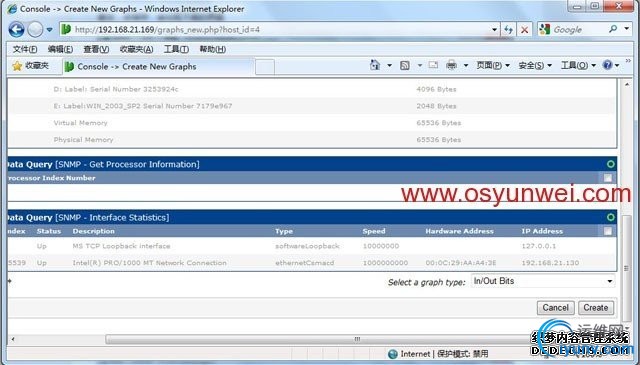640x365 pixels.
Task: Open the 编辑(E) menu
Action: [60, 49]
